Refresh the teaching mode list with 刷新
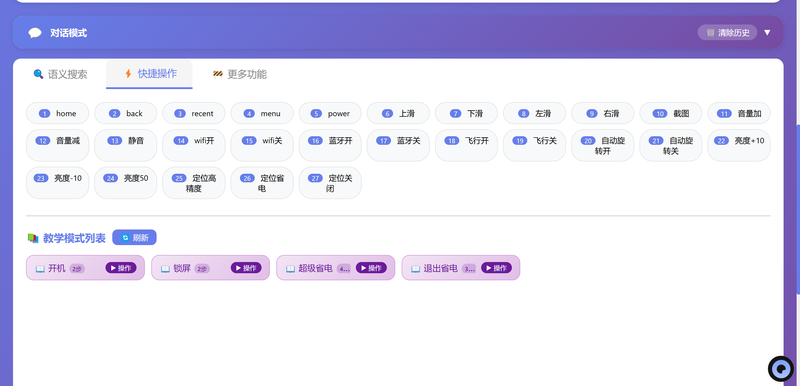Screen dimensions: 800x386 click(134, 238)
